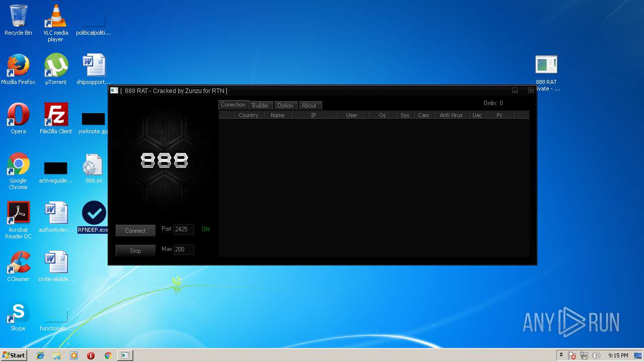
Task: Click the Max connections input field
Action: click(184, 249)
